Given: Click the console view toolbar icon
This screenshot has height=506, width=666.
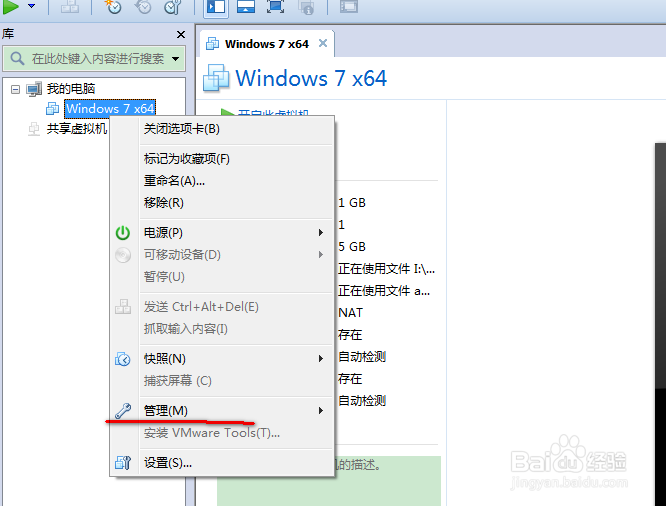Looking at the screenshot, I should pyautogui.click(x=349, y=6).
